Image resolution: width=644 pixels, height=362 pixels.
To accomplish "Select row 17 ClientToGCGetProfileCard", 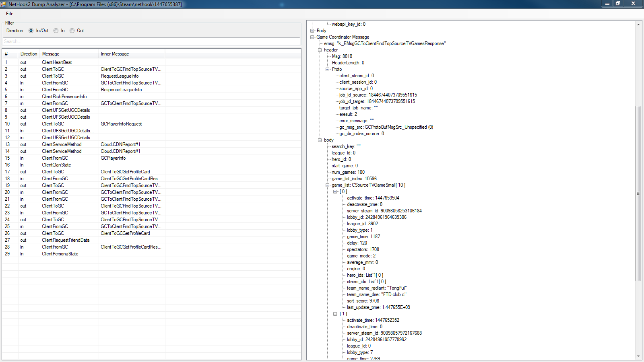I will (151, 172).
